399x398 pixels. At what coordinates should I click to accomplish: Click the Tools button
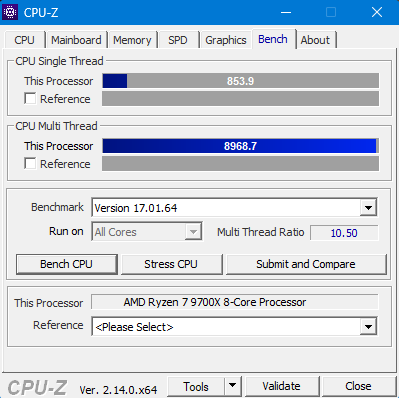coord(196,386)
